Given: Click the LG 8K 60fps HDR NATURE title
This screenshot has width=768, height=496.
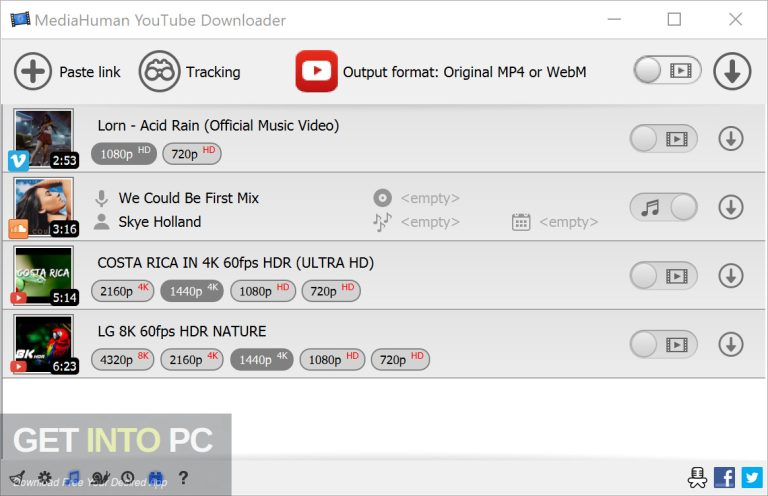Looking at the screenshot, I should tap(182, 331).
